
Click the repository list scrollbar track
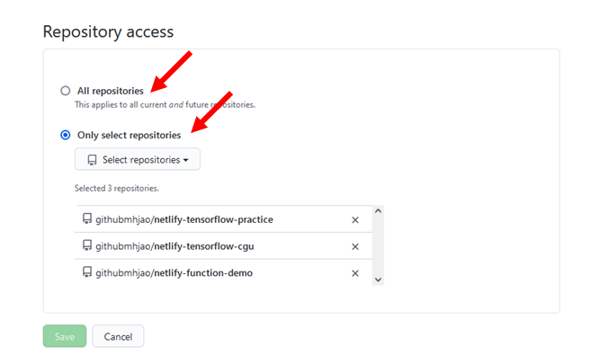click(x=378, y=246)
